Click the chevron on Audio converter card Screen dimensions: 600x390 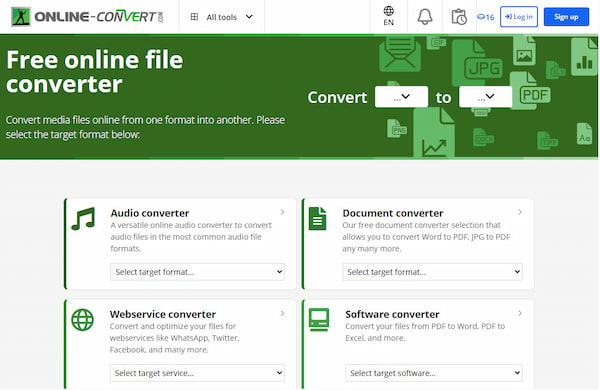point(282,212)
